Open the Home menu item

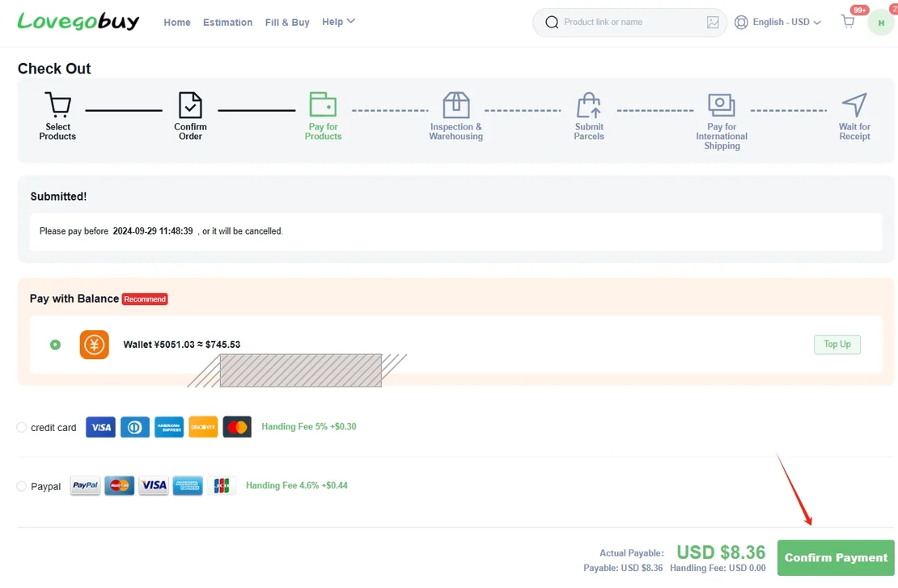click(x=177, y=23)
